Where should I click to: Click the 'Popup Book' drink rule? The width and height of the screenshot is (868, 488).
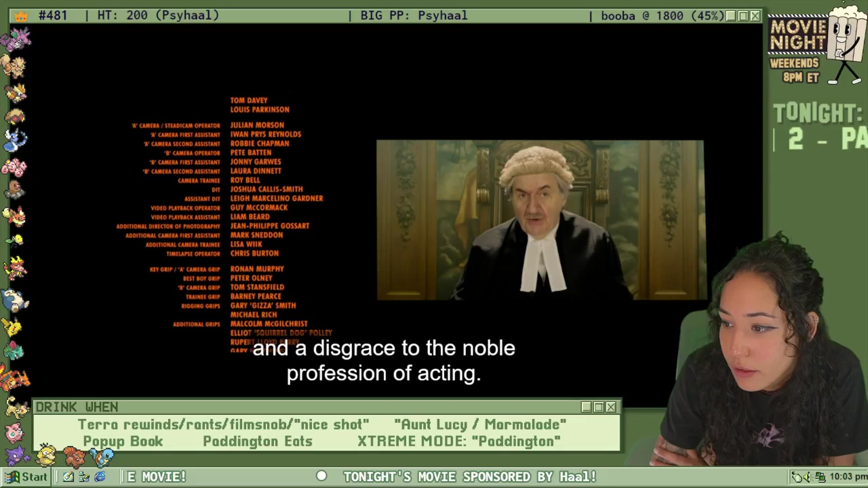[x=123, y=441]
